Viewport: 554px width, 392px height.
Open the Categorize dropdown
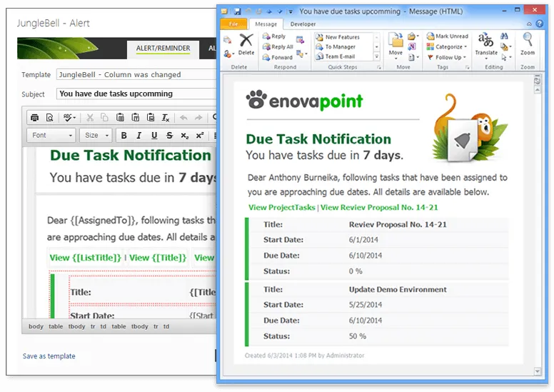447,46
